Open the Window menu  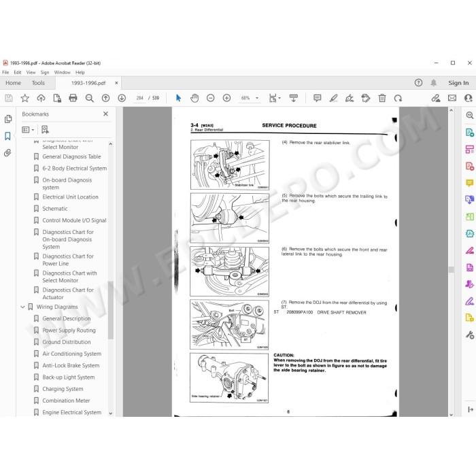(63, 72)
